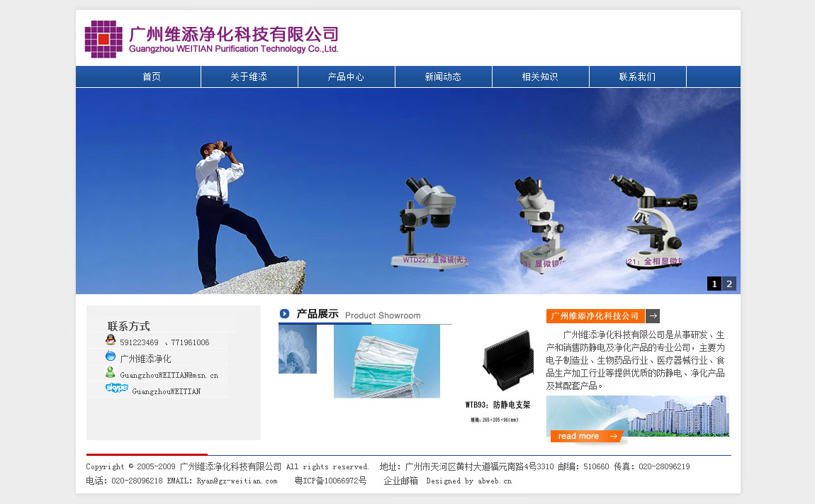Click the gray arrow beside company title
The width and height of the screenshot is (815, 504).
[x=653, y=315]
